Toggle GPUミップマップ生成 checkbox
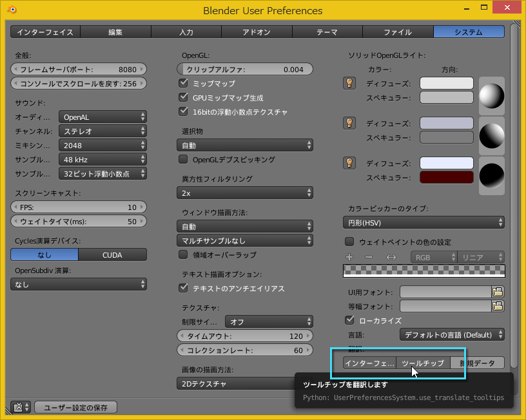This screenshot has width=526, height=420. [183, 97]
